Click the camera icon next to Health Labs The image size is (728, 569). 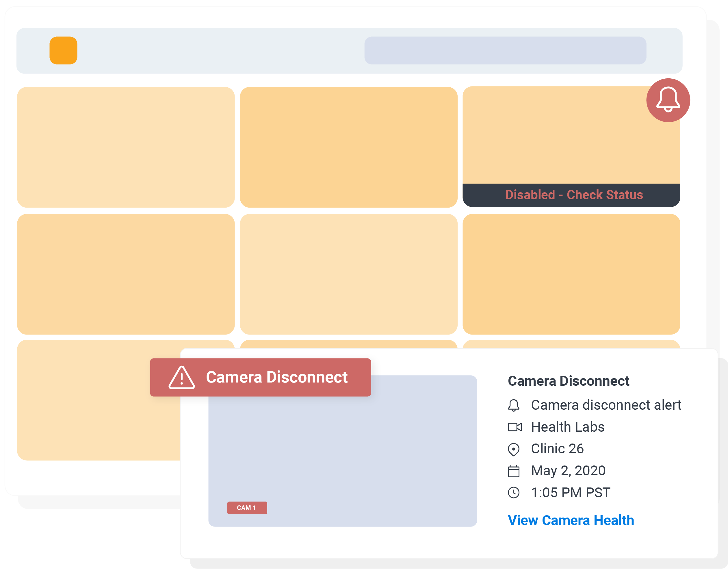pos(515,427)
